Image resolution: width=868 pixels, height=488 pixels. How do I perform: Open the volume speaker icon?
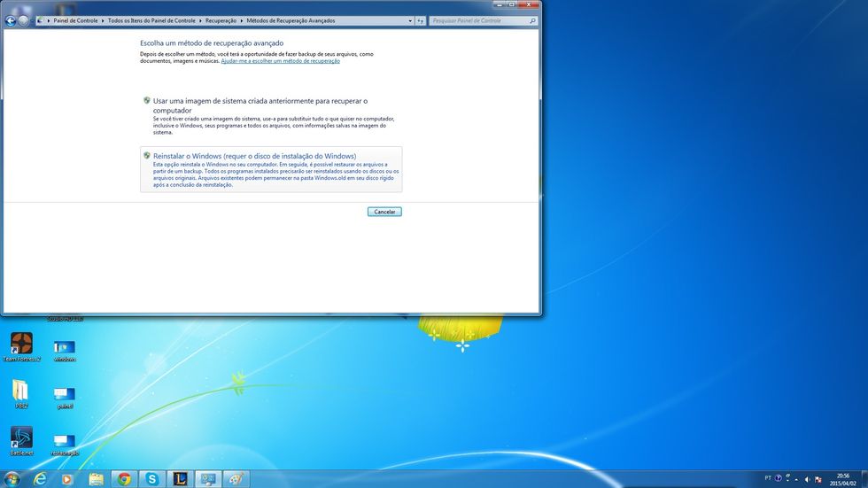click(x=807, y=480)
